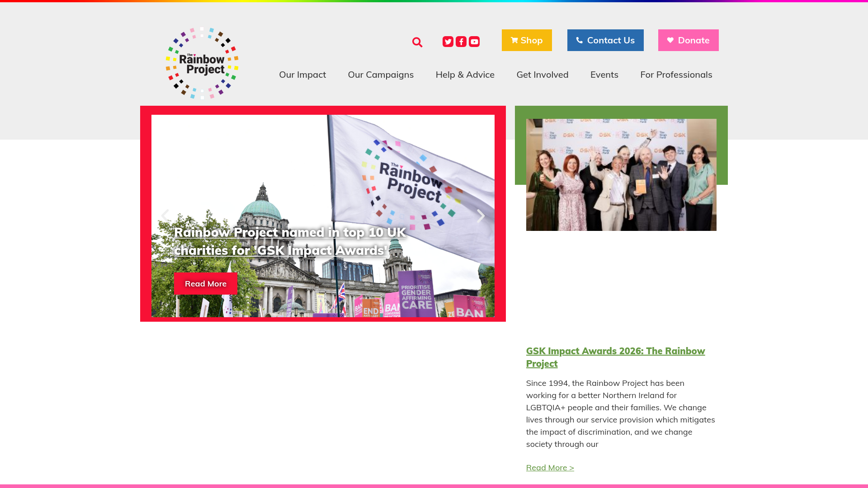Open the Our Impact menu
Image resolution: width=868 pixels, height=488 pixels.
302,75
